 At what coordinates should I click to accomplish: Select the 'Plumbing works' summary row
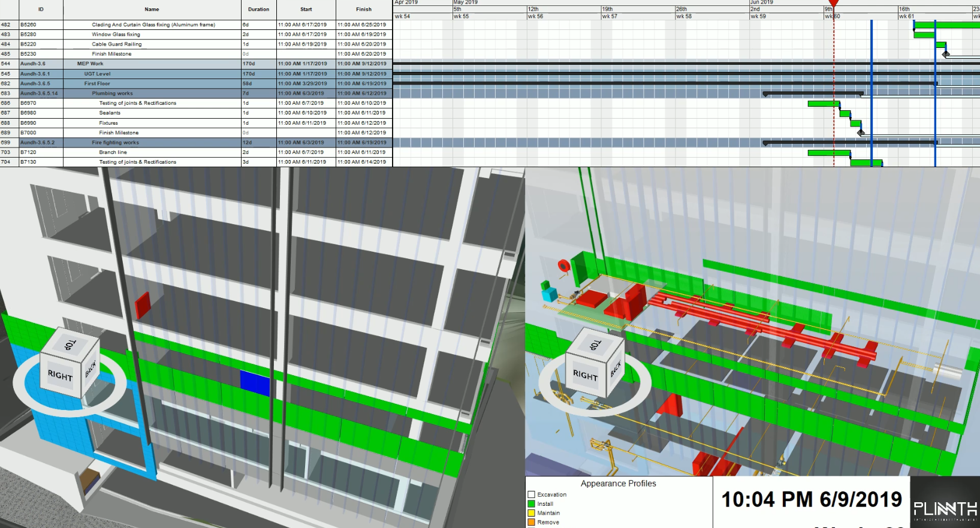[196, 93]
